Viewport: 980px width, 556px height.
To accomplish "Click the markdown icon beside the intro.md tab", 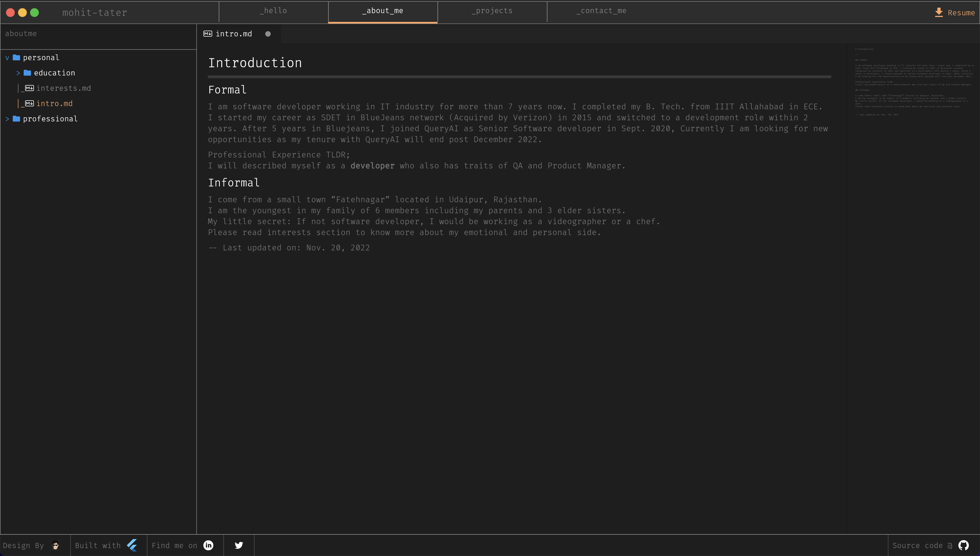I will click(207, 34).
